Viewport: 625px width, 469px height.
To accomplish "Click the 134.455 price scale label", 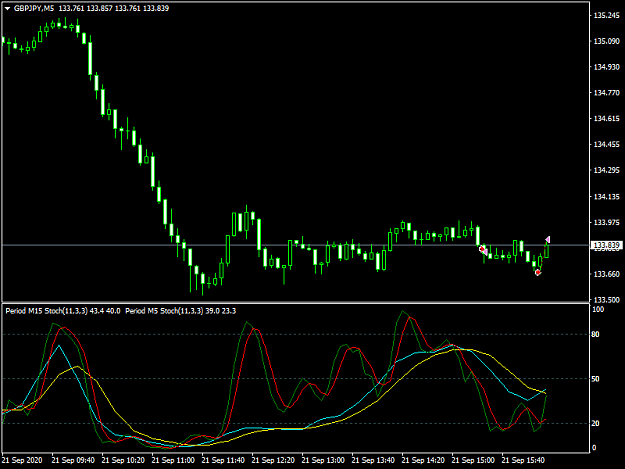I will point(607,145).
